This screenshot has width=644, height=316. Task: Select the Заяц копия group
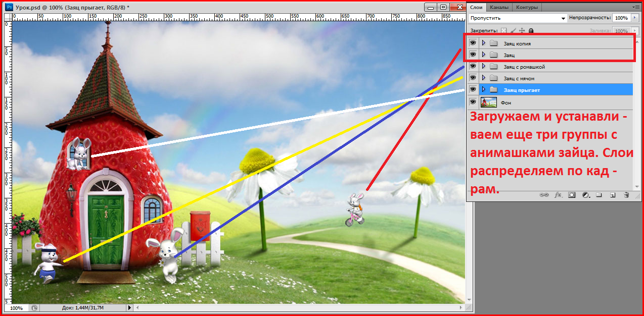point(549,43)
